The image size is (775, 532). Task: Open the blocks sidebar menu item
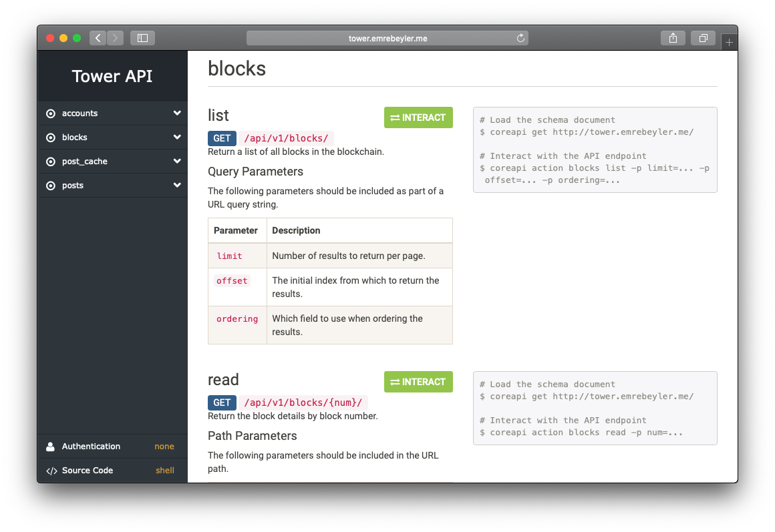(113, 138)
